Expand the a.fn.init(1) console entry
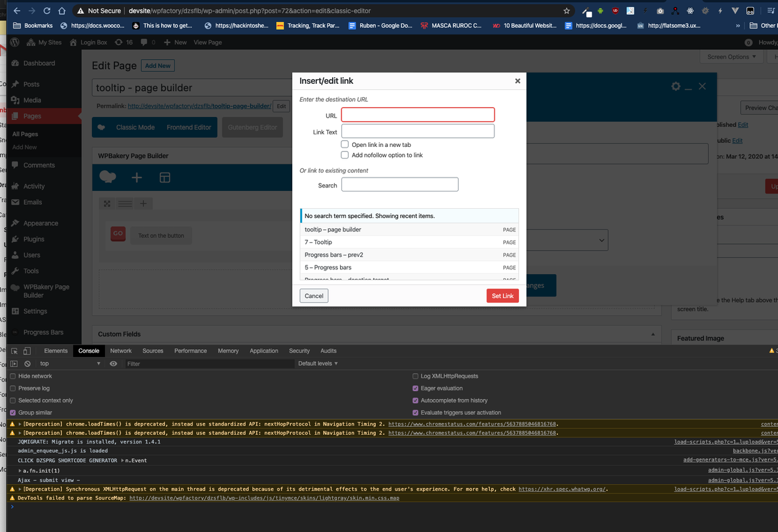Viewport: 778px width, 532px height. point(20,470)
